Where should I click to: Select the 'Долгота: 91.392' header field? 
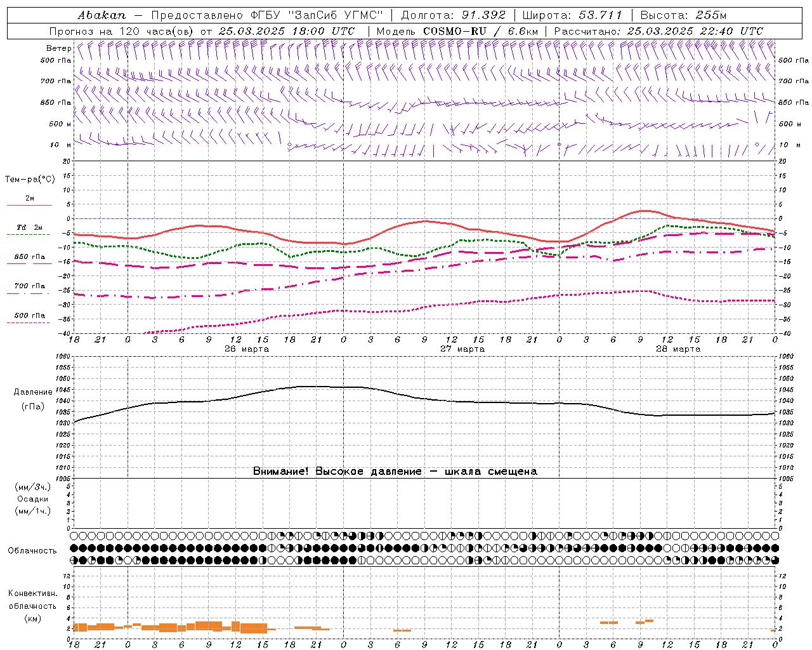coord(454,15)
